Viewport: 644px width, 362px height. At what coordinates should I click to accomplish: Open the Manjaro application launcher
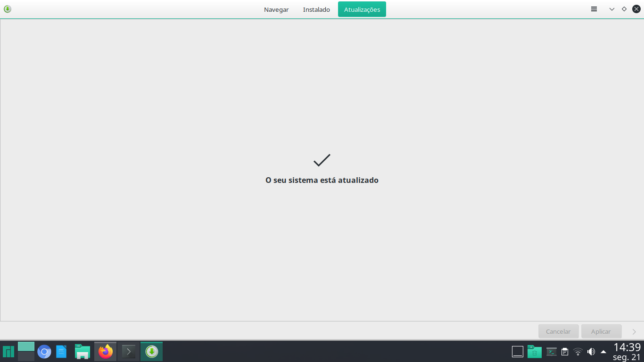(8, 352)
